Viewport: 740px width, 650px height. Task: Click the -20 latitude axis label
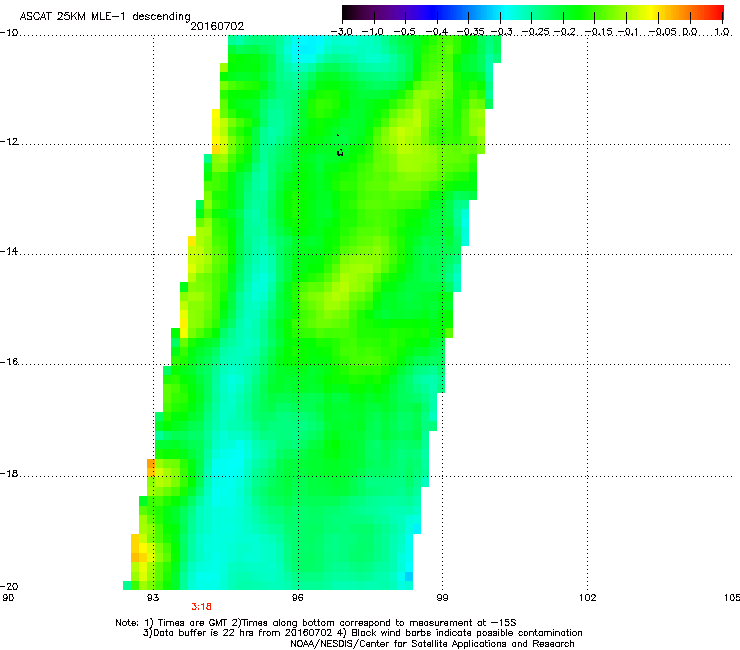(x=9, y=586)
